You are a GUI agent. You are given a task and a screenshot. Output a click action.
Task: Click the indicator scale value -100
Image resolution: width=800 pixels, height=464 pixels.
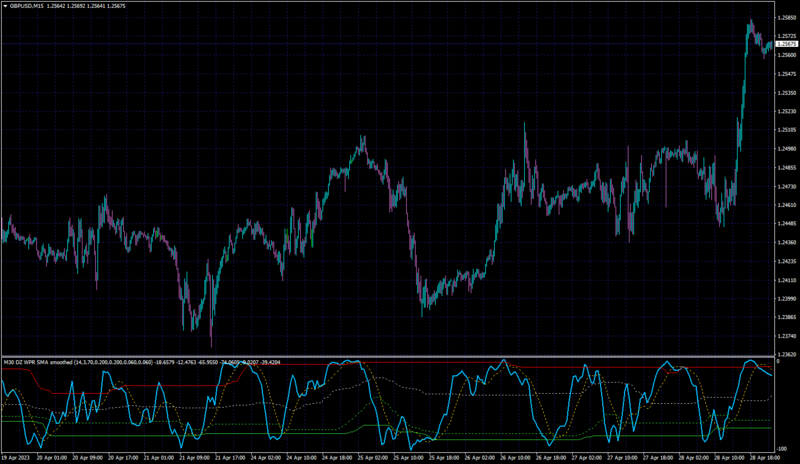point(781,449)
